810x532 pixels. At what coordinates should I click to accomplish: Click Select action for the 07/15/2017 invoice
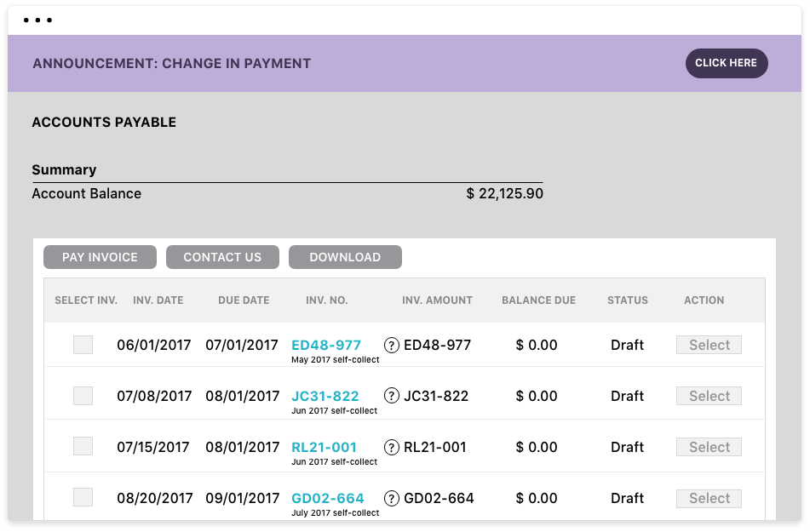click(x=709, y=447)
